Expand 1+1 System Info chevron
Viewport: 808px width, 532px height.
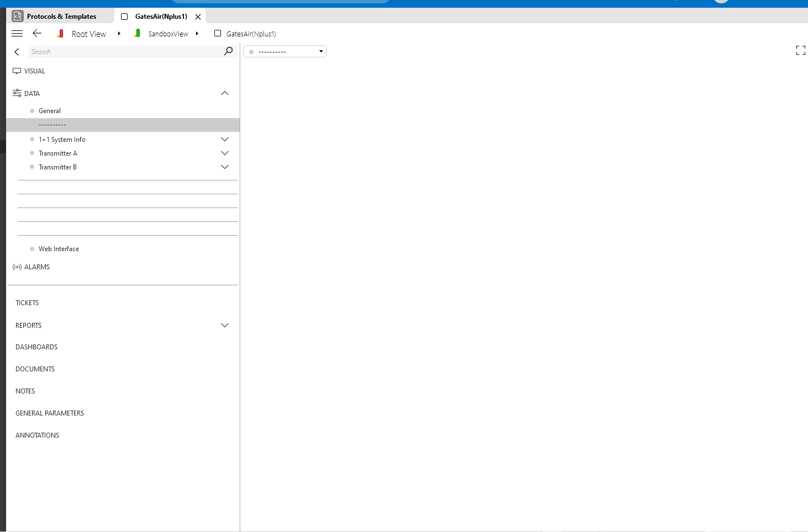pyautogui.click(x=225, y=140)
